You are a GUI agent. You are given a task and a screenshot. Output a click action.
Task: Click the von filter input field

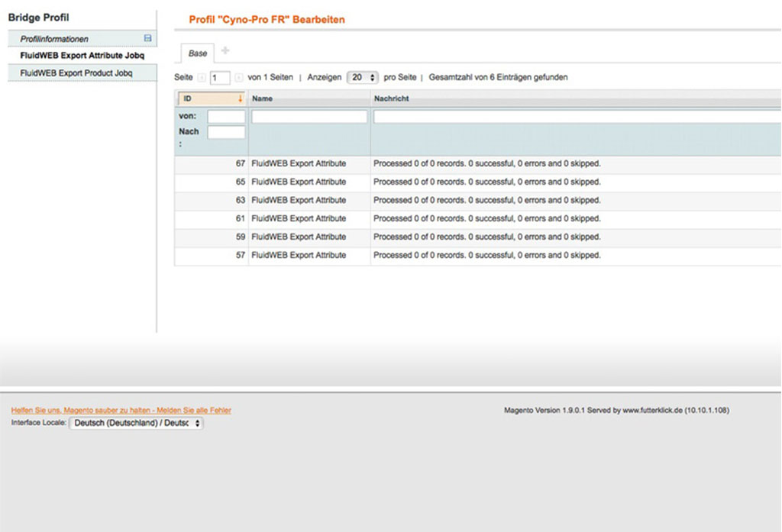228,116
